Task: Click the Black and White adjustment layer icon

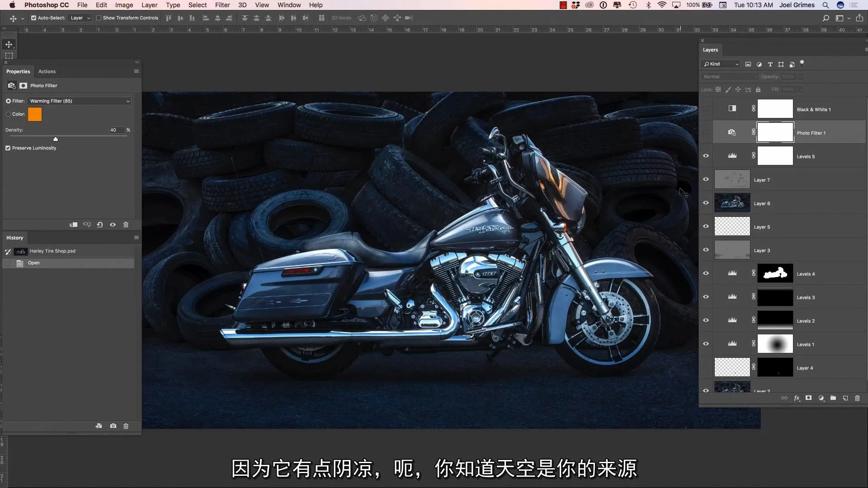Action: click(732, 108)
